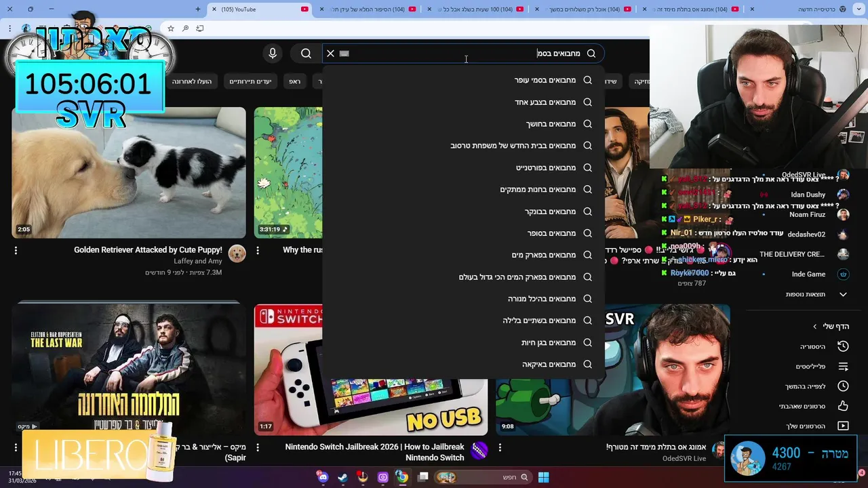The width and height of the screenshot is (868, 488).
Task: Select suggestion מחבואים בבית החדש של משפחת טרסוב
Action: tap(463, 146)
